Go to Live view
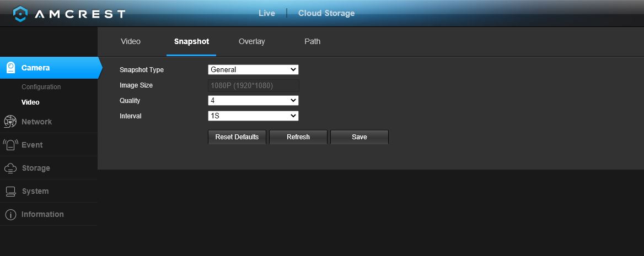The width and height of the screenshot is (644, 256). pos(266,13)
